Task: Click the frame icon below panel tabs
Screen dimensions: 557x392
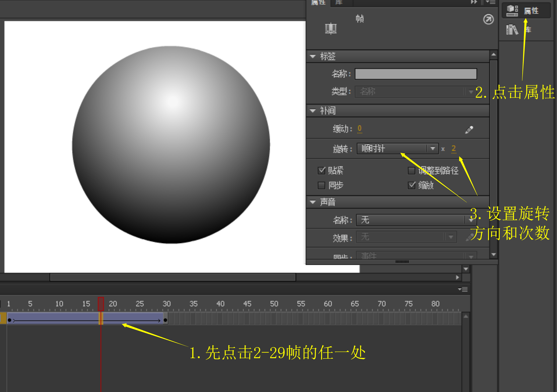Action: point(331,28)
